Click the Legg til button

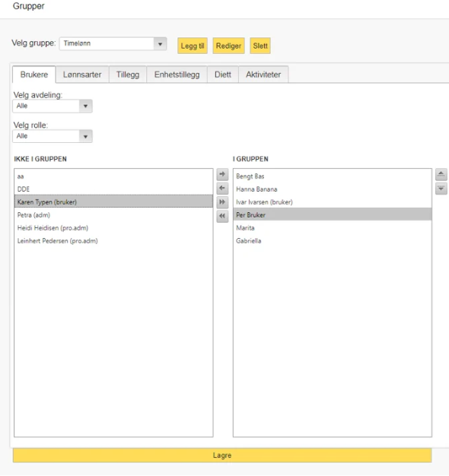(x=193, y=46)
